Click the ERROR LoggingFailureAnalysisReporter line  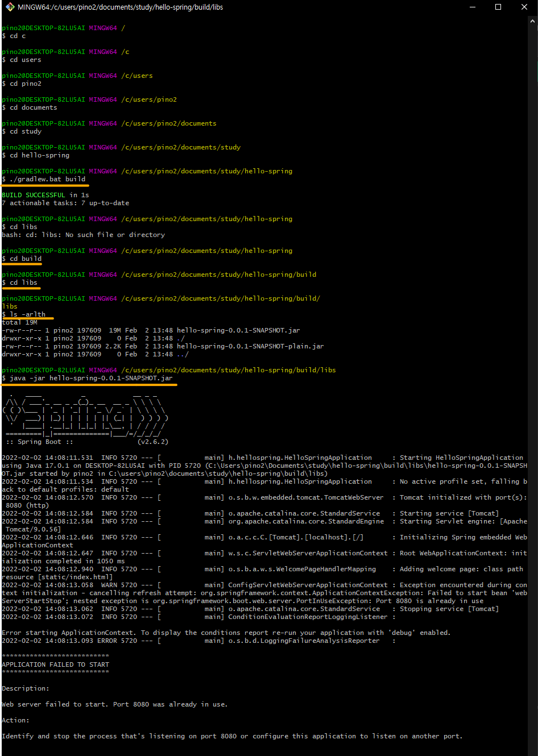coord(198,641)
